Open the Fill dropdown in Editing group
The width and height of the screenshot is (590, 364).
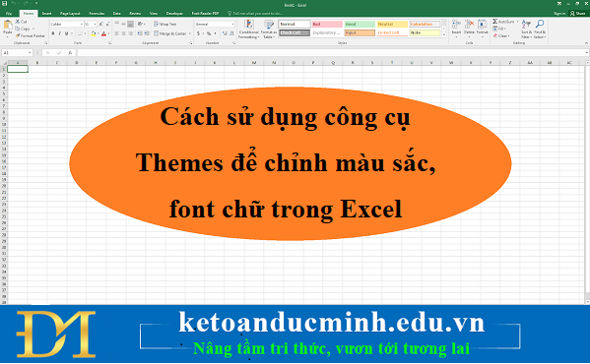tap(499, 29)
